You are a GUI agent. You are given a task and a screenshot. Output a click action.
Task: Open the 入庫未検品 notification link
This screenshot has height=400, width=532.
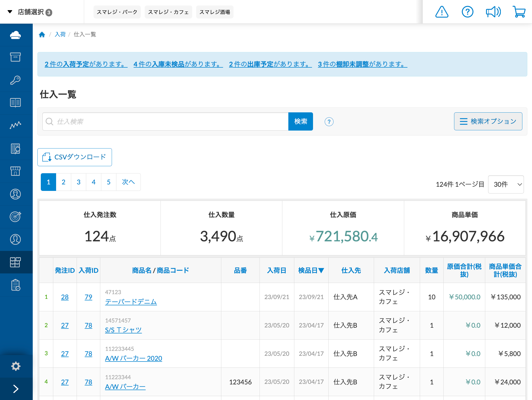point(178,64)
